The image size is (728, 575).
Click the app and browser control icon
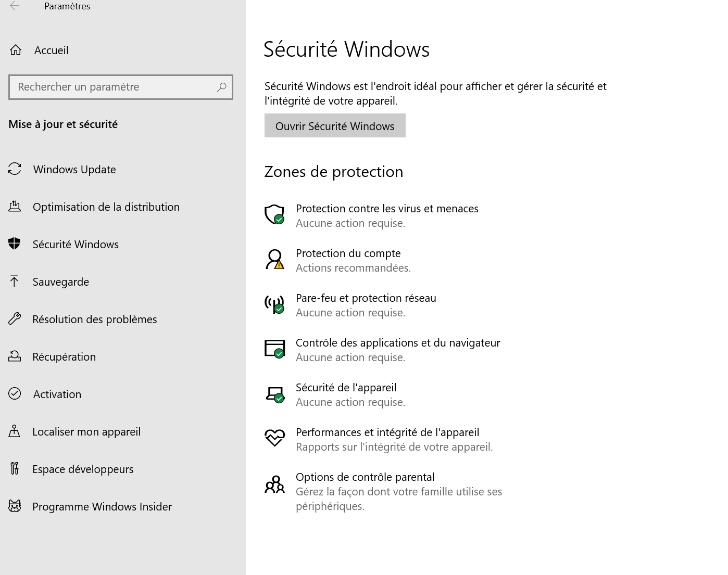click(x=274, y=349)
